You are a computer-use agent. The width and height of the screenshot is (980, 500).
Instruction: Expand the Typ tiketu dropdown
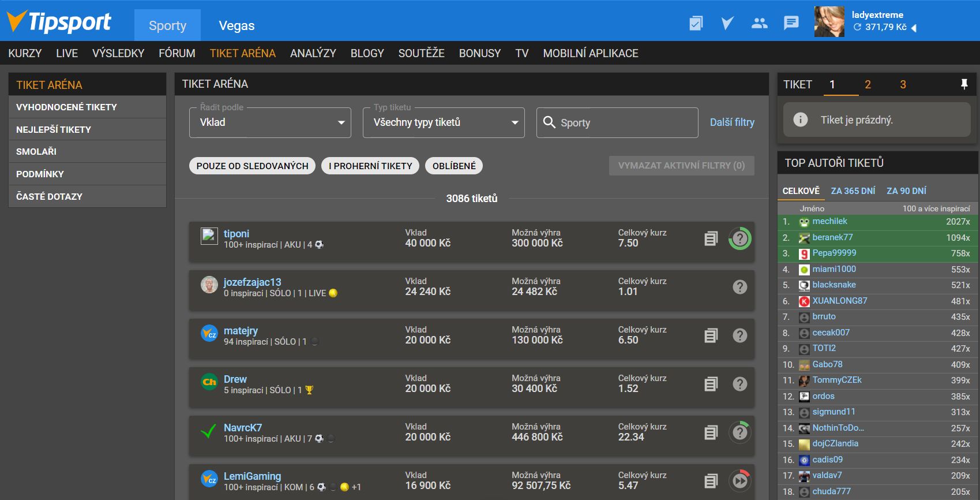pos(443,122)
